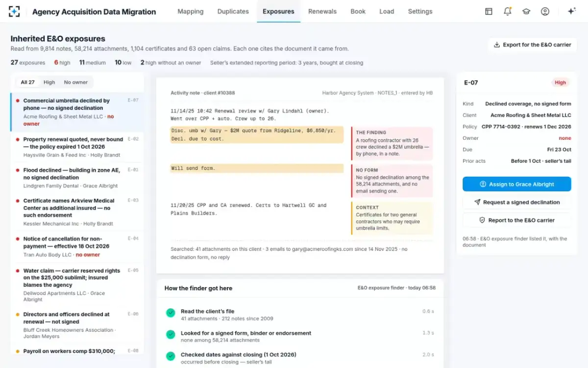Click green check beside Checked dates against closing

pyautogui.click(x=171, y=356)
